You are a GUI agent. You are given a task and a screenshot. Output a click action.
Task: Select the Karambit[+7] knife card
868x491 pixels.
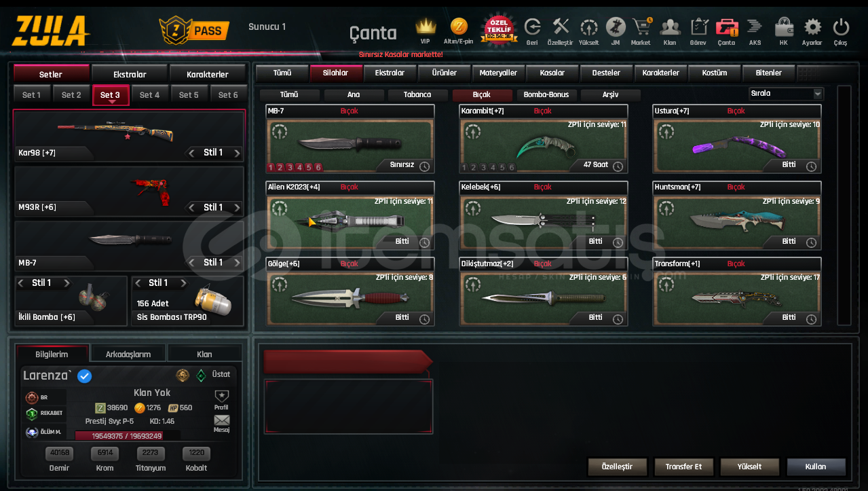[544, 139]
